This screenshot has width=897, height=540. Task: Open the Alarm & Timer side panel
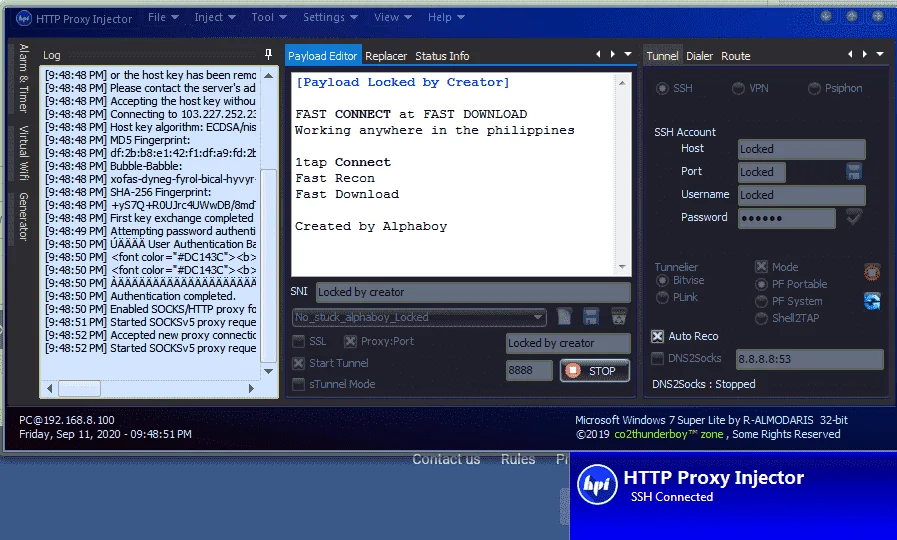pyautogui.click(x=23, y=78)
